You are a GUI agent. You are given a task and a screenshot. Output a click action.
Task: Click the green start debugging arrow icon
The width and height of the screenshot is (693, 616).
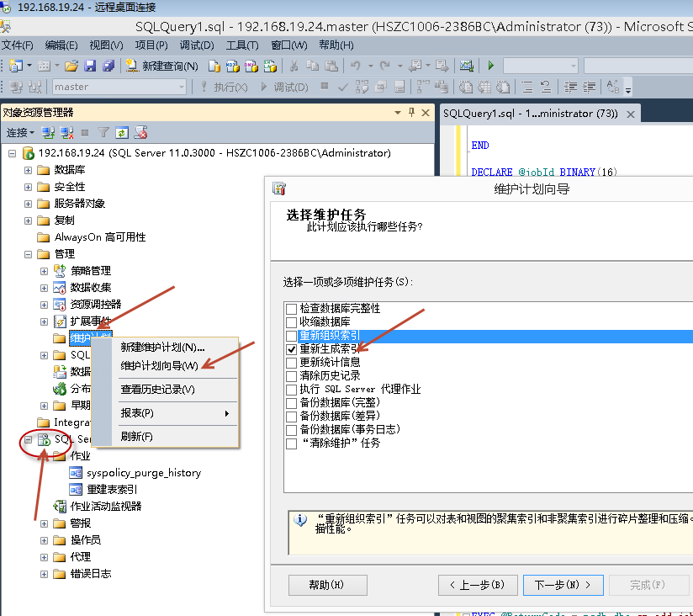[491, 66]
